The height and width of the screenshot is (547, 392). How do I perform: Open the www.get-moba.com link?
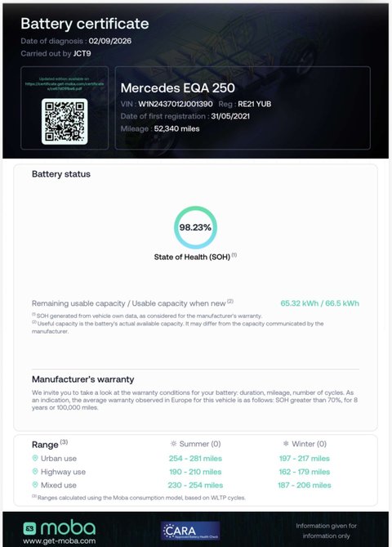pos(60,541)
